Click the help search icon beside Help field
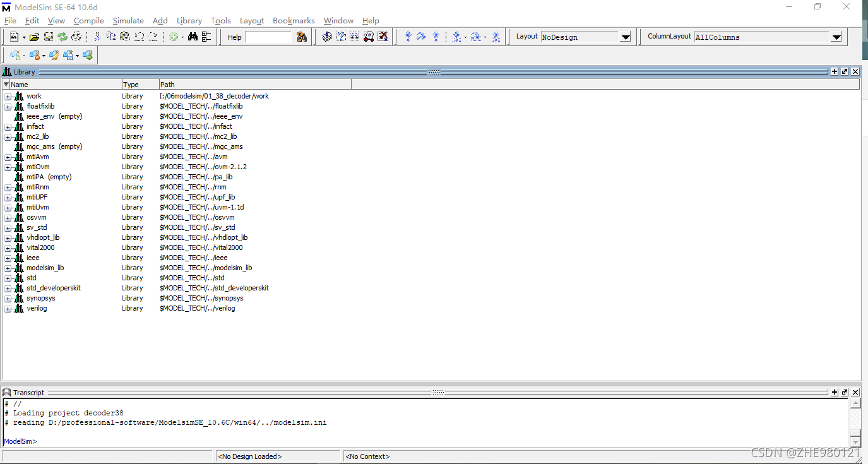The height and width of the screenshot is (464, 868). 302,37
